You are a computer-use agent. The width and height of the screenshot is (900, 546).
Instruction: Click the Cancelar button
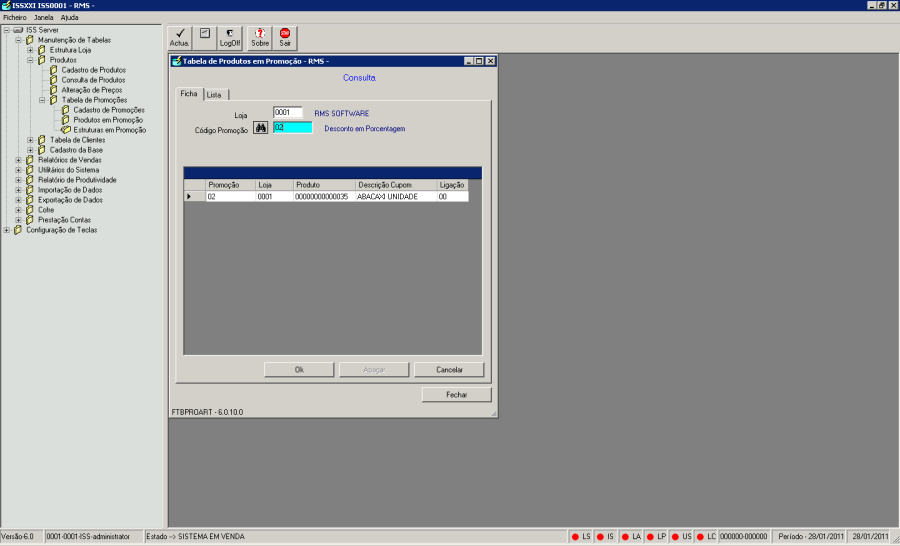tap(449, 370)
